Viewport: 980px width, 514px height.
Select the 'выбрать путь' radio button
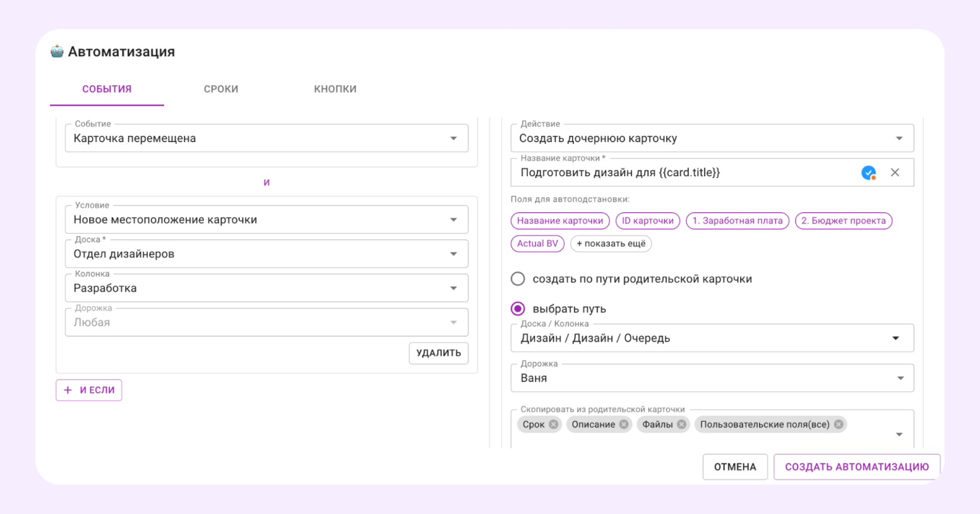pyautogui.click(x=518, y=308)
